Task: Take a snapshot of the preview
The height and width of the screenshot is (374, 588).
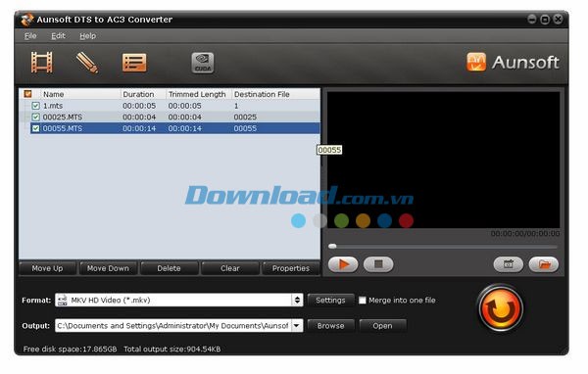Action: 508,264
